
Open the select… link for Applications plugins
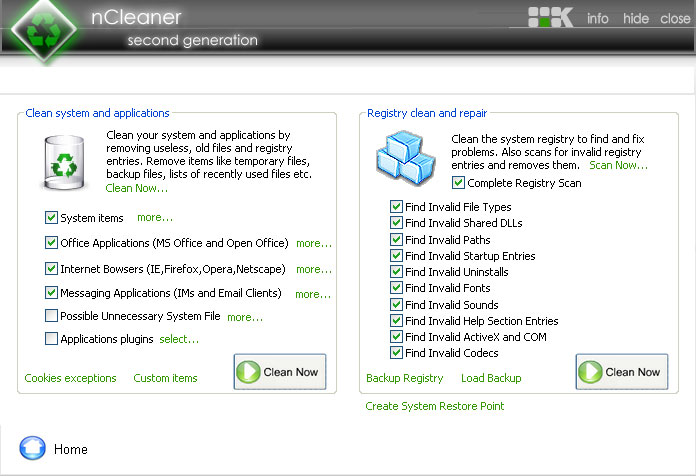pos(179,339)
